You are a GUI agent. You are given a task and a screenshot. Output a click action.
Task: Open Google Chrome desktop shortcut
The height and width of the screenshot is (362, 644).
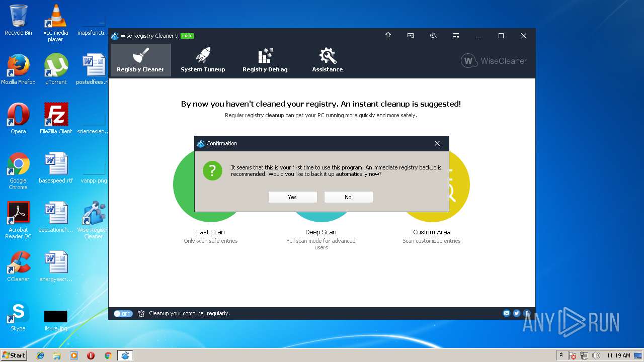tap(18, 171)
